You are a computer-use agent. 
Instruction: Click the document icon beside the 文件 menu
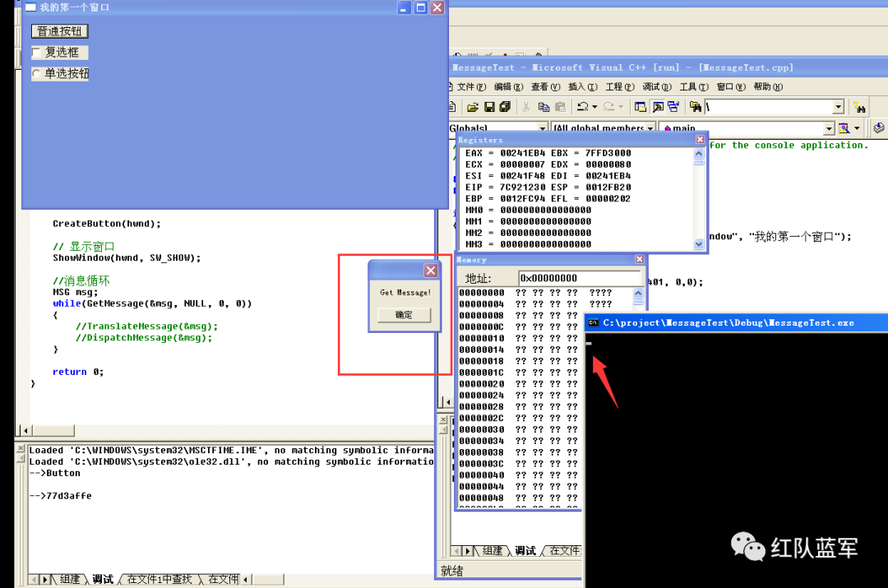point(451,86)
